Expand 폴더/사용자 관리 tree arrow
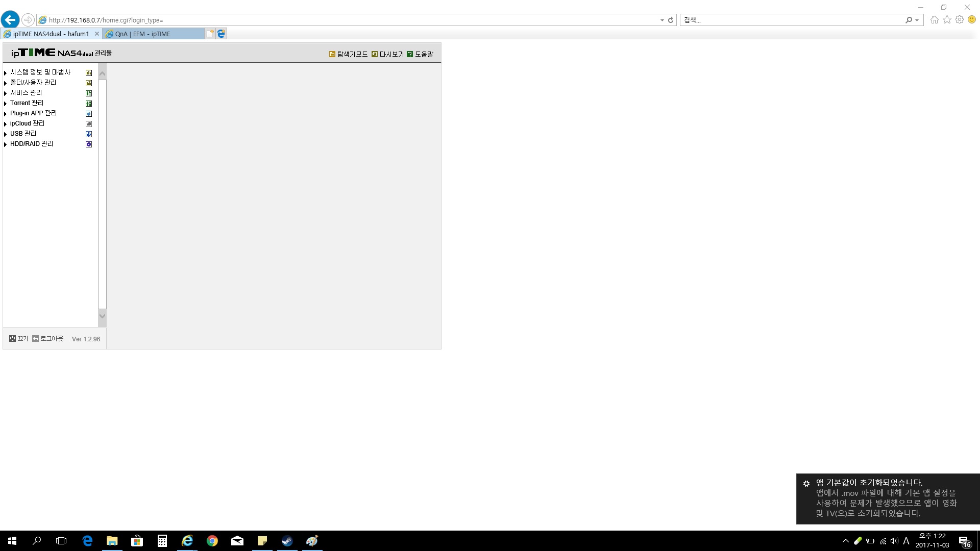The width and height of the screenshot is (980, 551). [x=5, y=83]
